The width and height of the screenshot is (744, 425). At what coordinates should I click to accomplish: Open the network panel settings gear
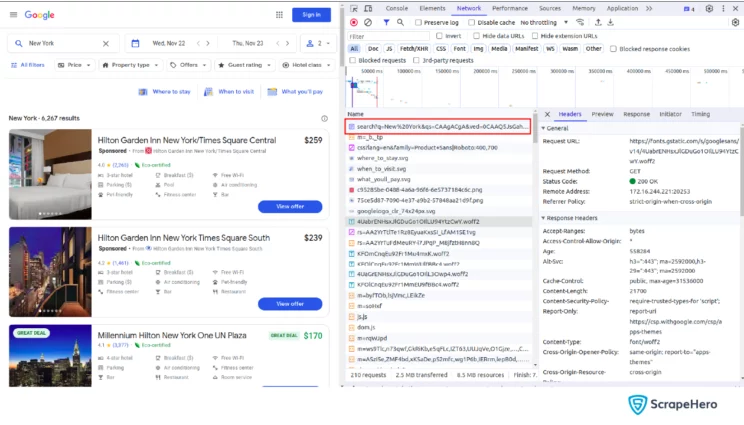click(x=735, y=22)
